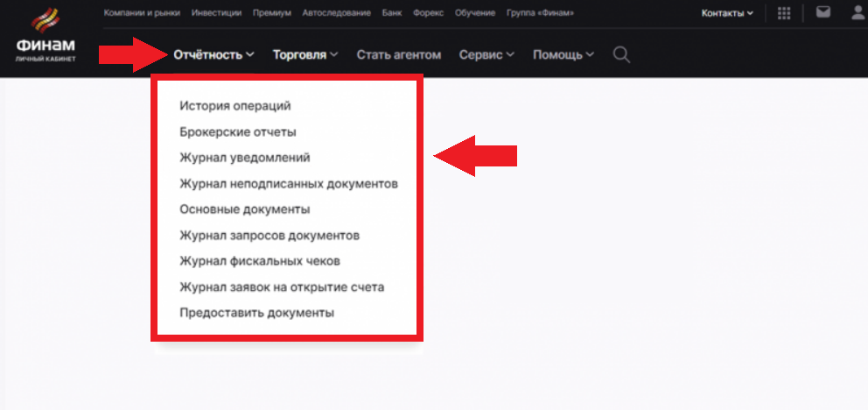Expand the Помощь menu

[563, 54]
